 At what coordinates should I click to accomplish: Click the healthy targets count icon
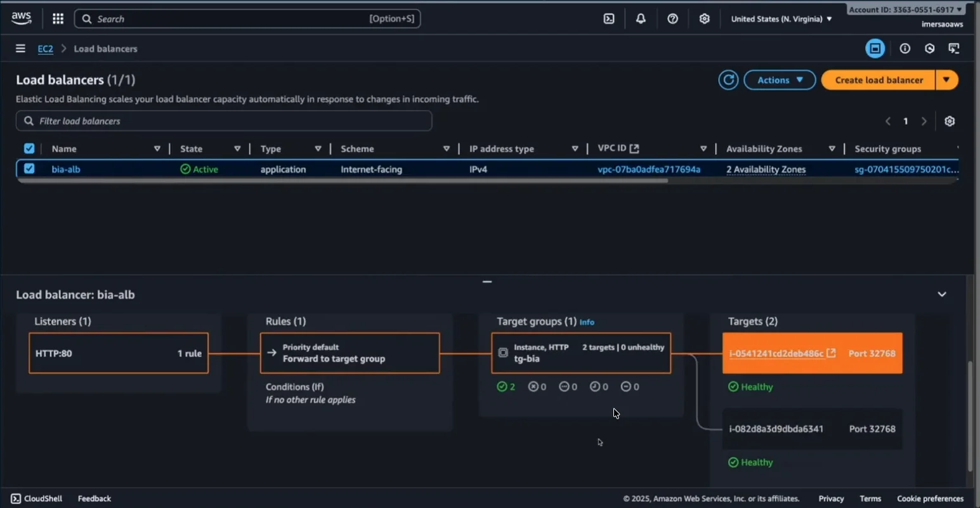coord(502,387)
